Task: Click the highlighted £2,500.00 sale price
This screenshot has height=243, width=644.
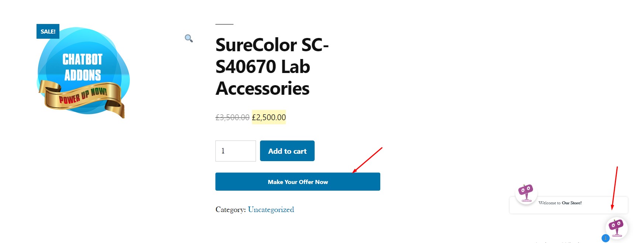Action: pos(269,117)
